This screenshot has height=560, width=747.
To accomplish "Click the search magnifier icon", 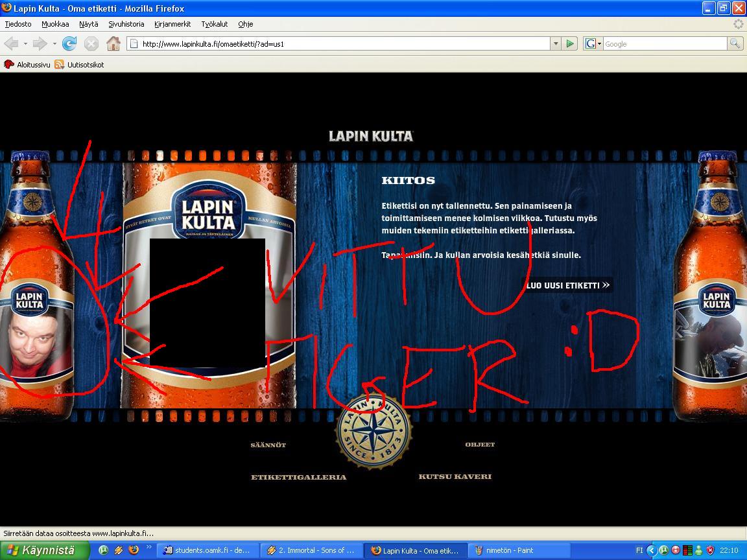I will pos(735,44).
